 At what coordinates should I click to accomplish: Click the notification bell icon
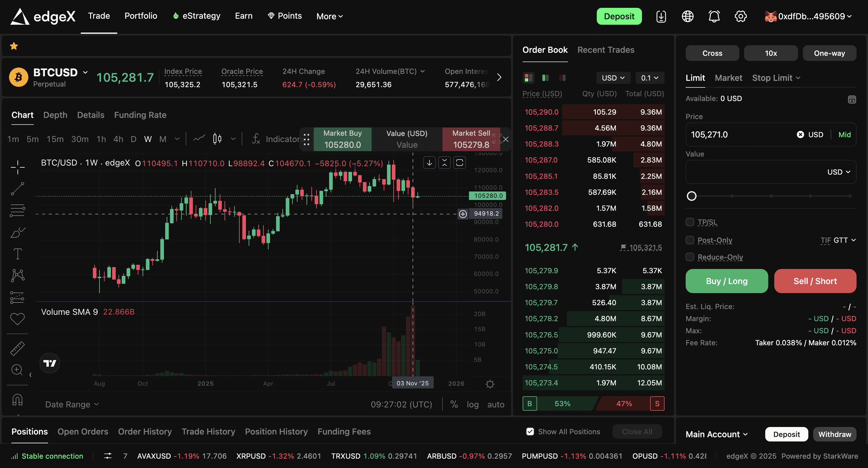(x=714, y=16)
